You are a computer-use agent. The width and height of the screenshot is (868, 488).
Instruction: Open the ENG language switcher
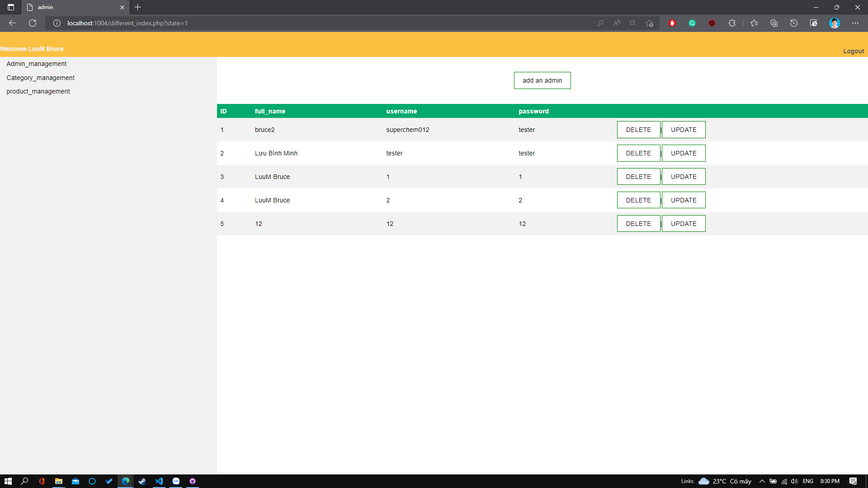[x=808, y=481]
